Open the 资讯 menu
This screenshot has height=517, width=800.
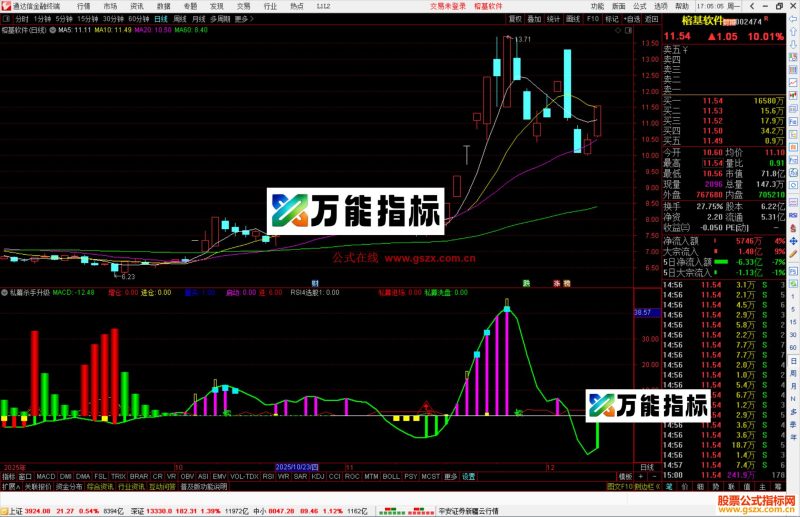pyautogui.click(x=137, y=6)
